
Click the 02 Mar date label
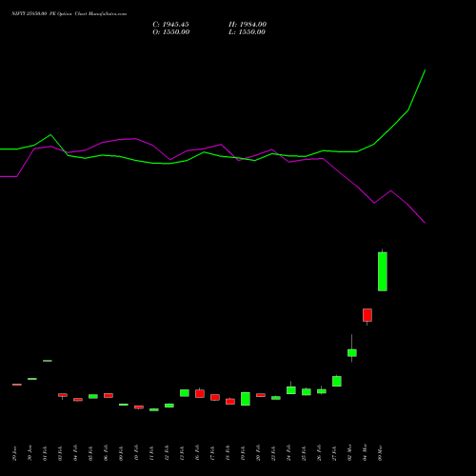349,453
